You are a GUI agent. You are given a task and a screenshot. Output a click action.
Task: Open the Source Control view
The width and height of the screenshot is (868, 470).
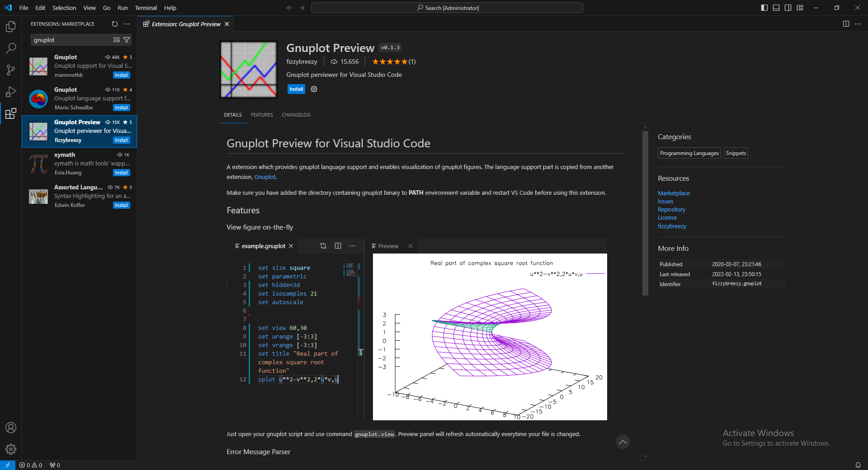point(11,70)
